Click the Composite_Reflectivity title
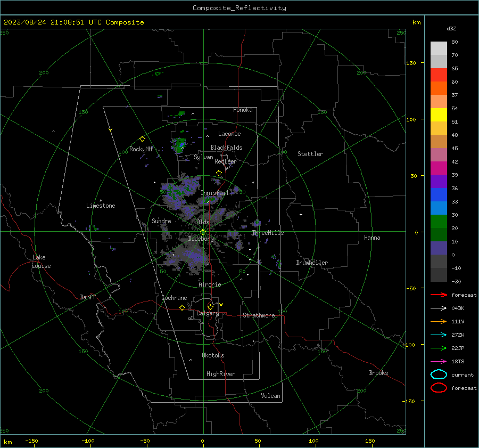 click(239, 8)
